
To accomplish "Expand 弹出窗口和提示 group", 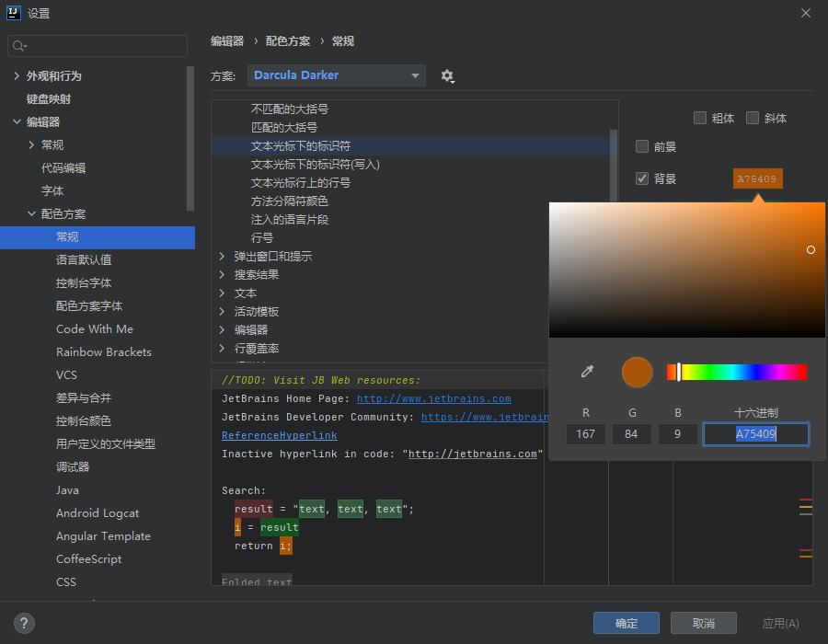I will (x=222, y=257).
